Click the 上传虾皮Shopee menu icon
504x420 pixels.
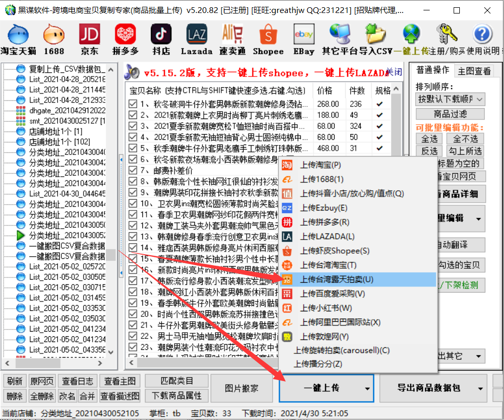click(287, 251)
